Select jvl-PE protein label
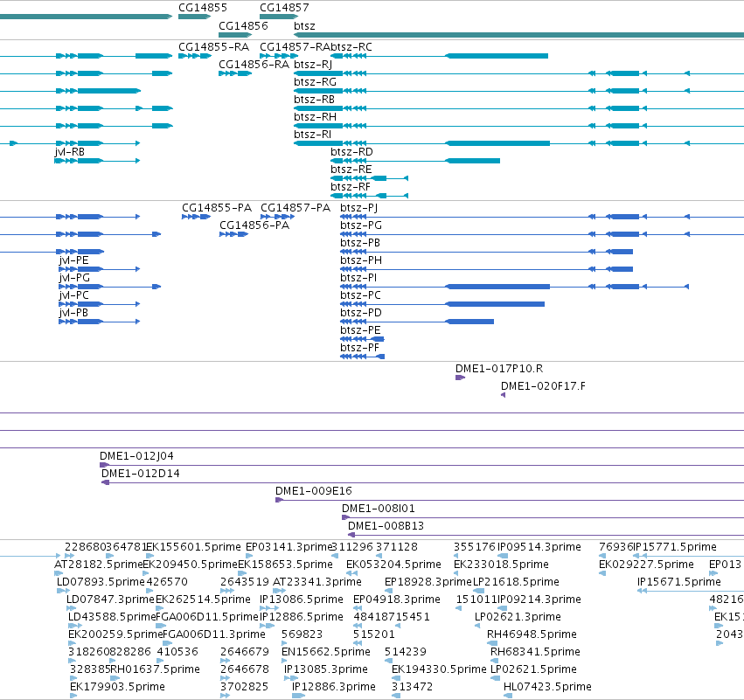The height and width of the screenshot is (700, 744). tap(73, 260)
